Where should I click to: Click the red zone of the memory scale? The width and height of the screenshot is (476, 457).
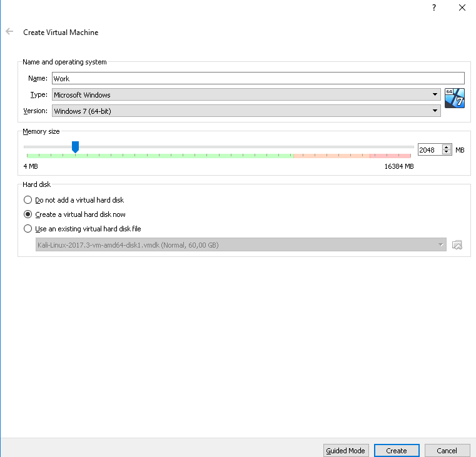[390, 155]
